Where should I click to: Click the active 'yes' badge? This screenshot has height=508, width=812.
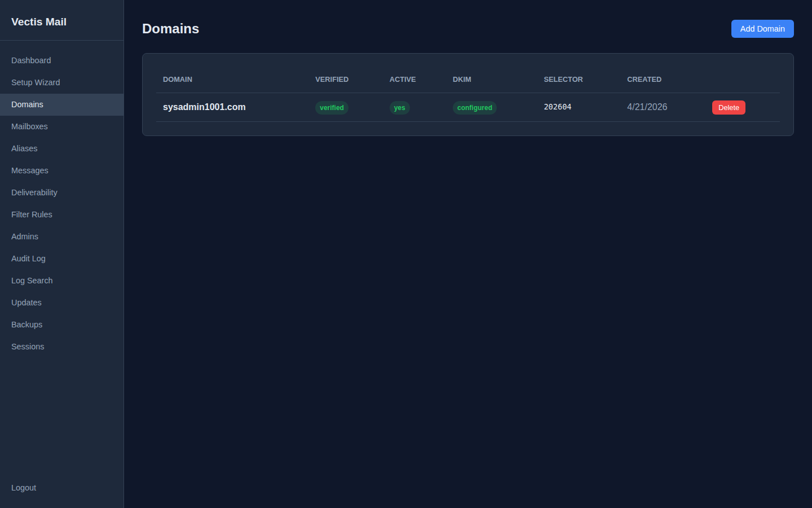(x=399, y=108)
